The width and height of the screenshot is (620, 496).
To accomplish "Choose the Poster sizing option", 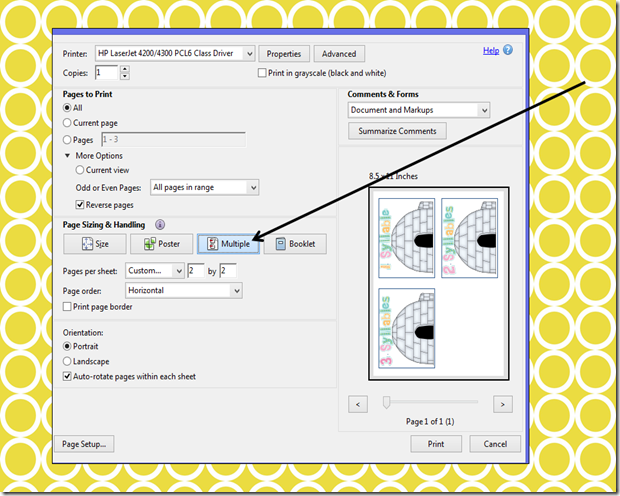I will click(162, 244).
